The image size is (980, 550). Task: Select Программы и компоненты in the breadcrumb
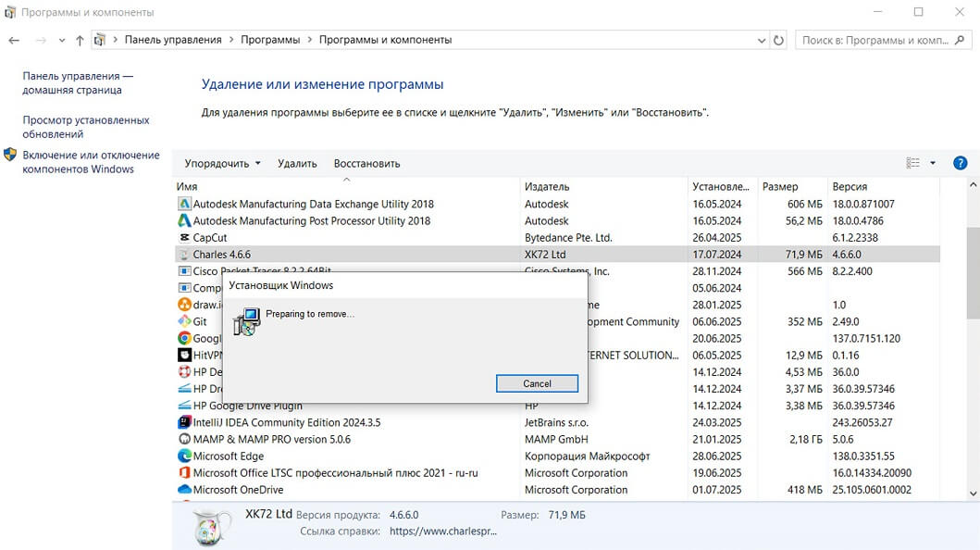385,40
